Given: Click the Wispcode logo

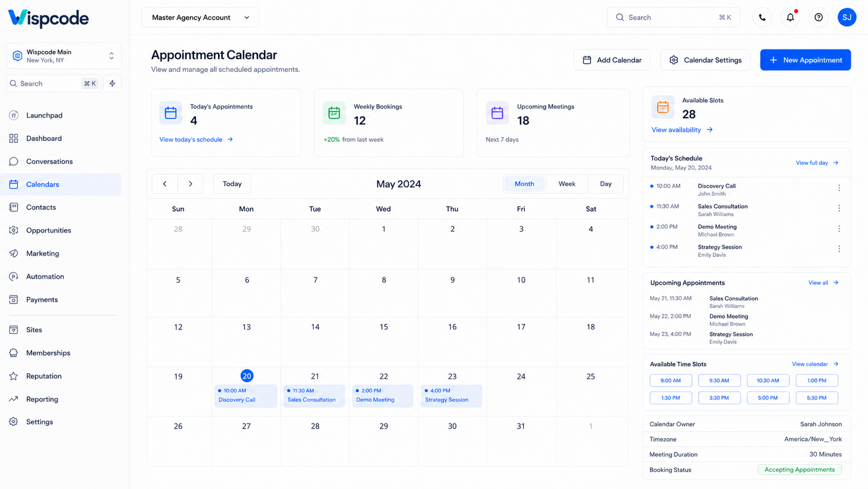Looking at the screenshot, I should 48,18.
